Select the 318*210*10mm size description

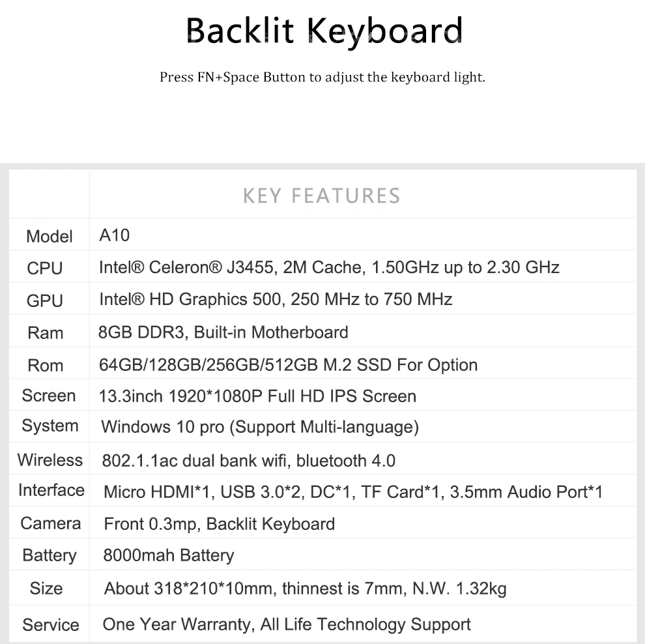pyautogui.click(x=305, y=589)
